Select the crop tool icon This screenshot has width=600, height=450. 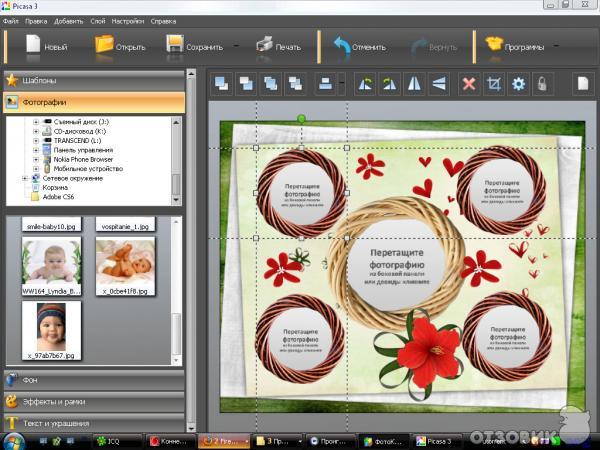[493, 84]
